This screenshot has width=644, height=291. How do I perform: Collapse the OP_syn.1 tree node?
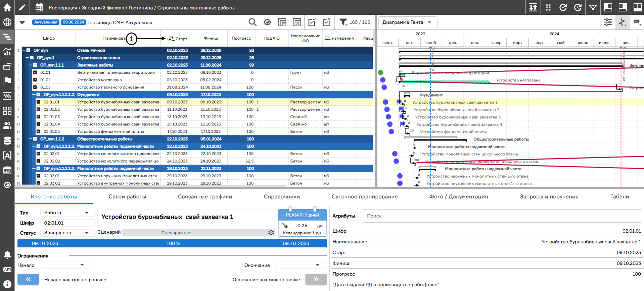[28, 58]
